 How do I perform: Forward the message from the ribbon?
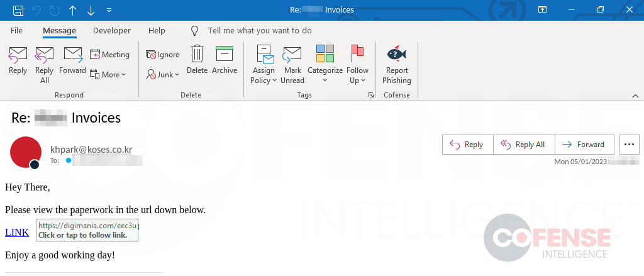point(73,60)
